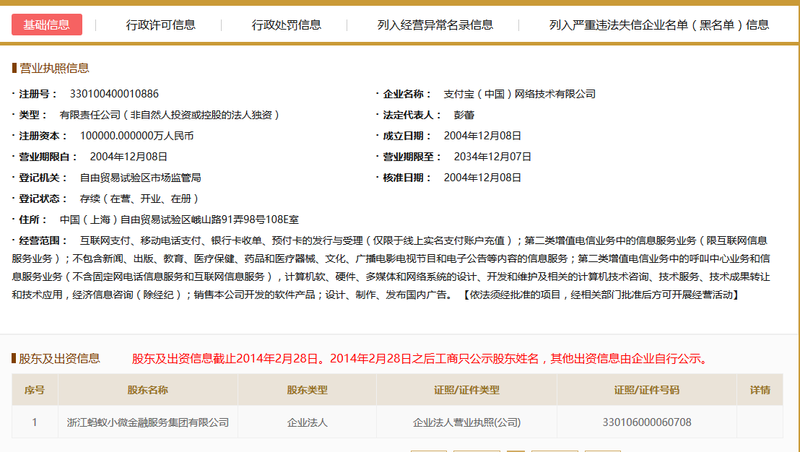800x452 pixels.
Task: Click the 经营范围 description paragraph
Action: (391, 267)
